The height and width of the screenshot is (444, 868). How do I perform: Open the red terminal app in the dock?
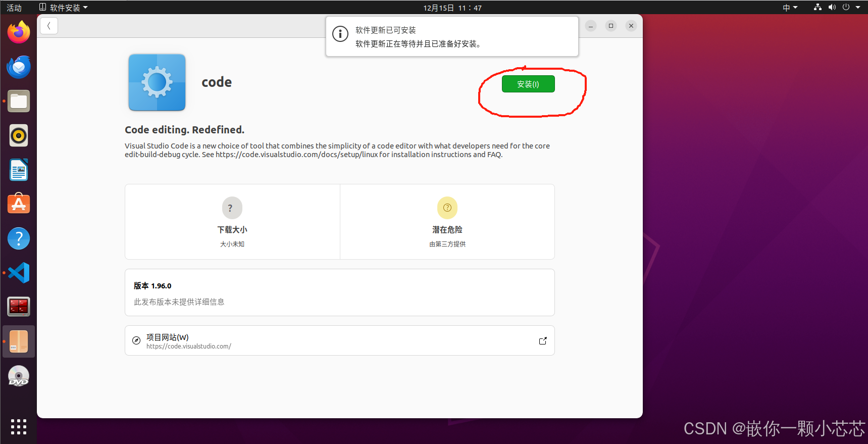(x=19, y=307)
